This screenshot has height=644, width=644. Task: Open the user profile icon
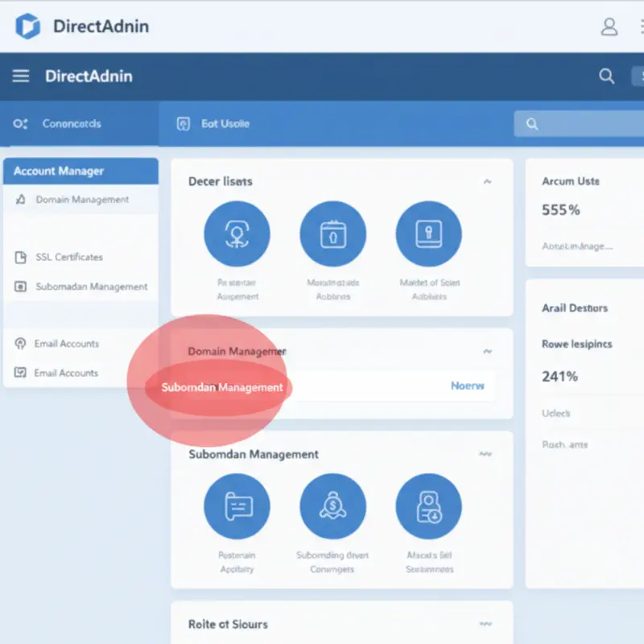click(x=609, y=27)
